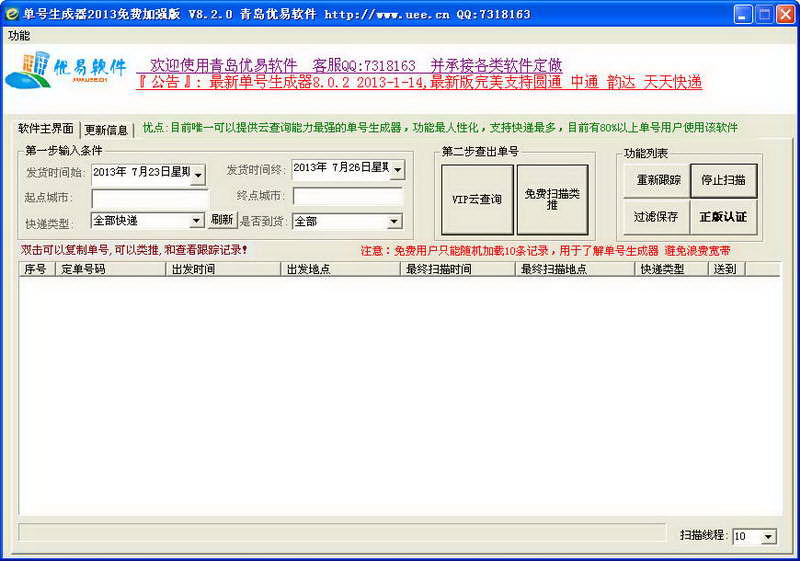
Task: Click the red 双击可以复制单号 hint text
Action: pyautogui.click(x=134, y=250)
